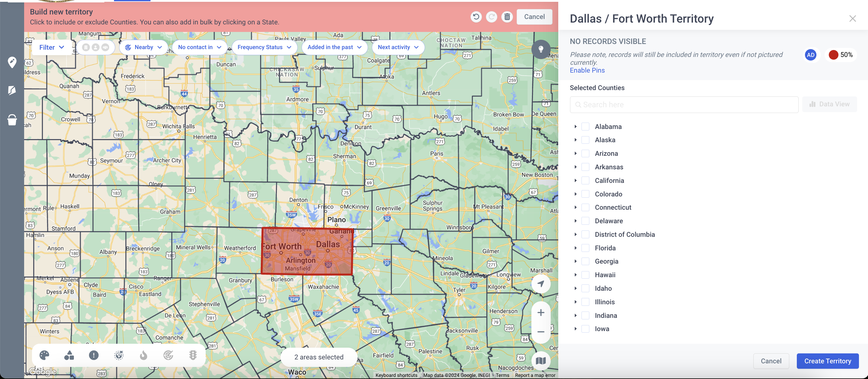
Task: Select Illinois in the state list
Action: click(x=604, y=302)
